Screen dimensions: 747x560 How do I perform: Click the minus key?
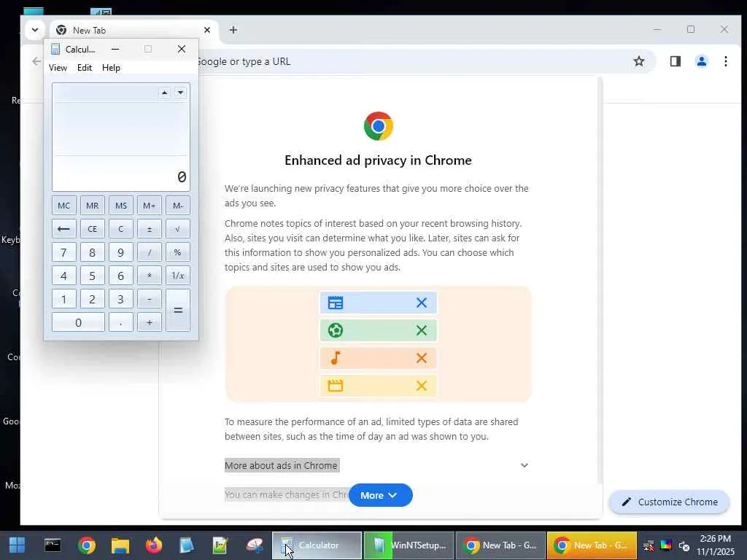pyautogui.click(x=149, y=299)
